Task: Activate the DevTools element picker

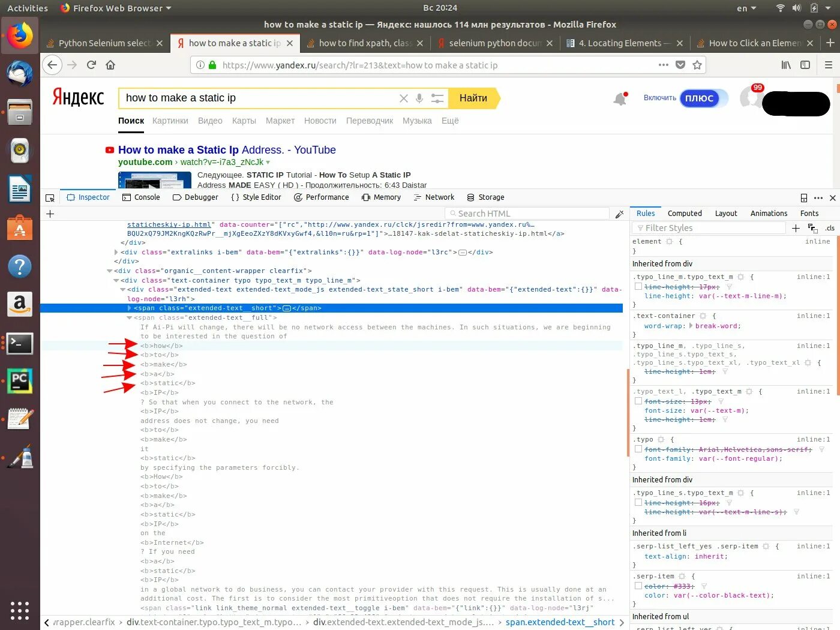Action: coord(50,197)
